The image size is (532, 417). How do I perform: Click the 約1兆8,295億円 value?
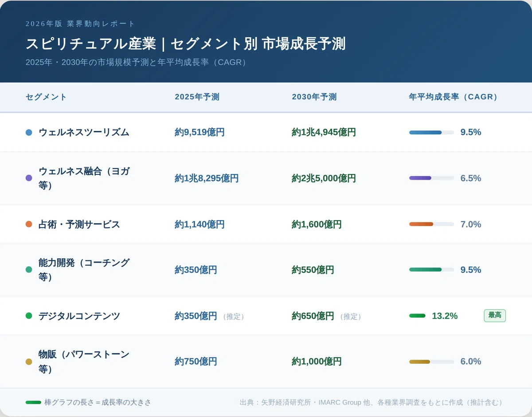(x=207, y=178)
